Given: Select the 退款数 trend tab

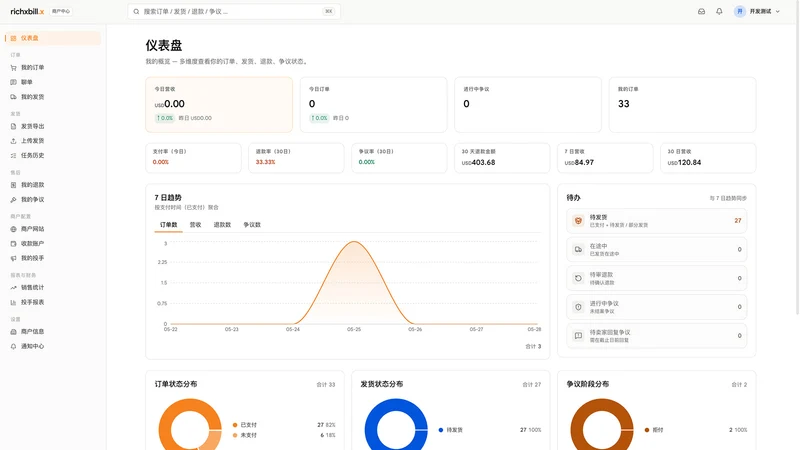Looking at the screenshot, I should [222, 224].
